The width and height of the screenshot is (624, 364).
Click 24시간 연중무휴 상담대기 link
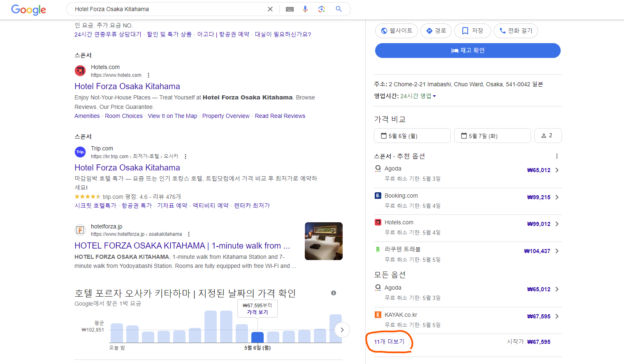click(108, 34)
